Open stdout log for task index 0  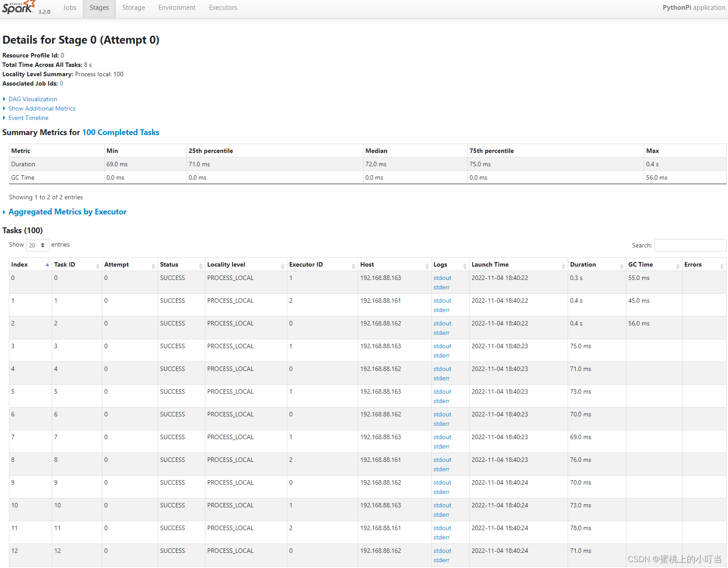coord(442,278)
